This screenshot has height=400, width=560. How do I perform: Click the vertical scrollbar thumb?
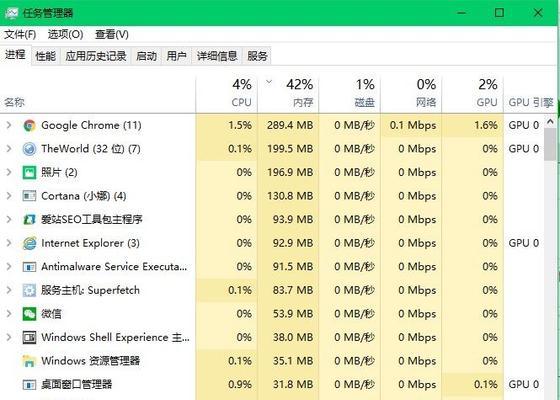click(x=550, y=144)
